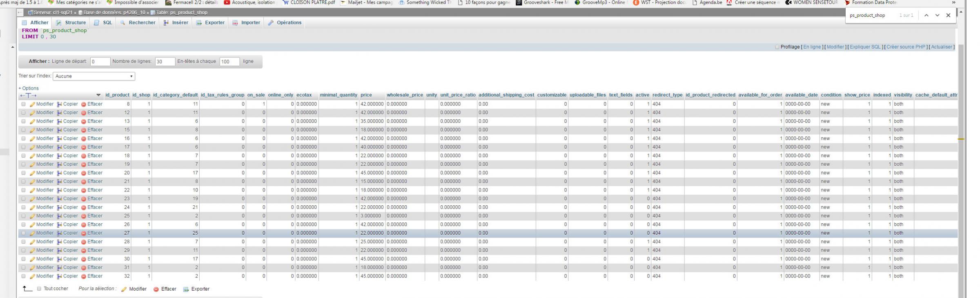
Task: Switch to the Structure tab
Action: [71, 23]
